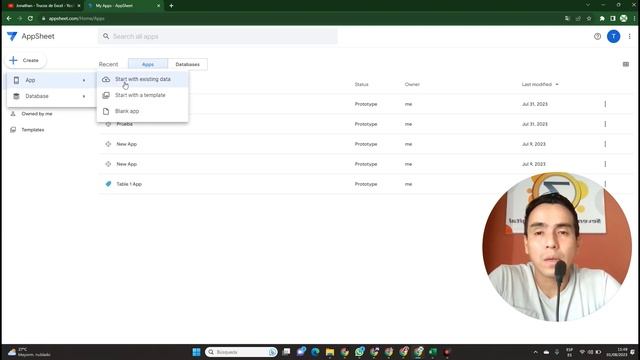Click the cloud icon beside Start with existing data
Viewport: 640px width, 360px height.
pyautogui.click(x=106, y=79)
